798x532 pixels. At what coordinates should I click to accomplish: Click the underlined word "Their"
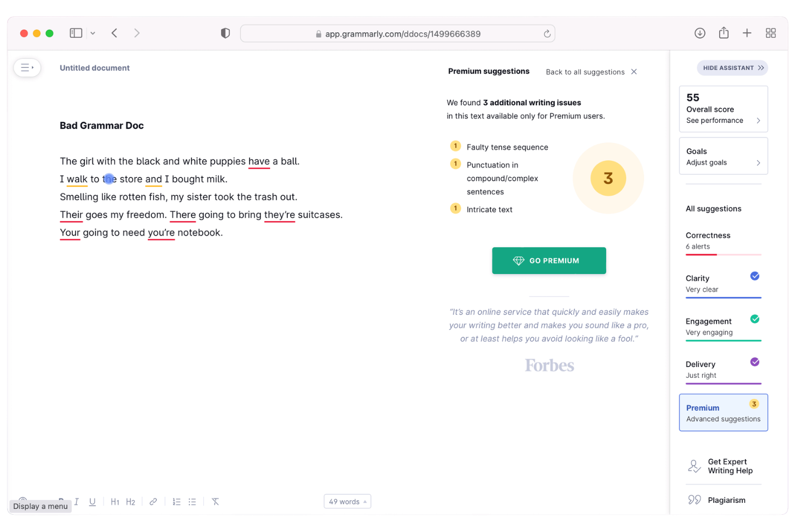pyautogui.click(x=71, y=215)
